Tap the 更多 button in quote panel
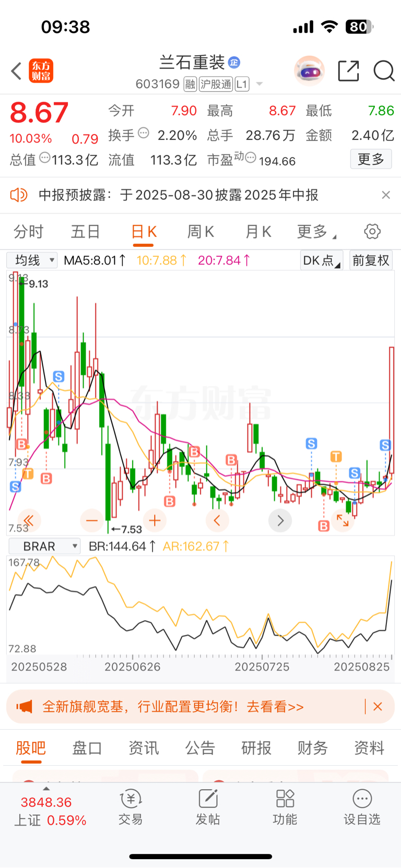The width and height of the screenshot is (401, 868). coord(371,159)
